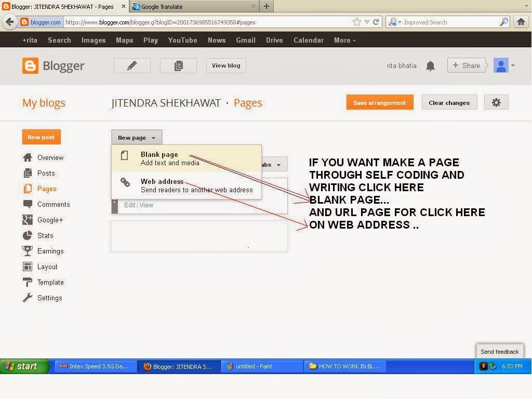Click the Overview house icon
Viewport: 532px width, 399px height.
(x=28, y=157)
